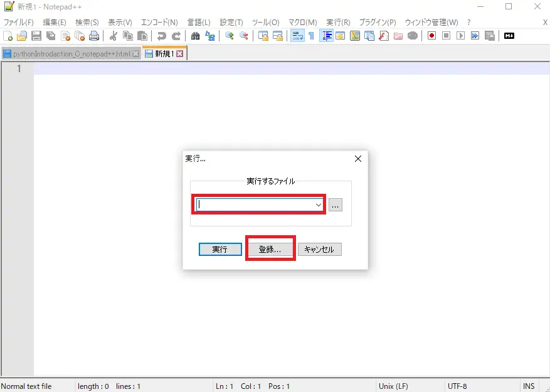Click the 登録... button
Image resolution: width=550 pixels, height=392 pixels.
coord(270,250)
